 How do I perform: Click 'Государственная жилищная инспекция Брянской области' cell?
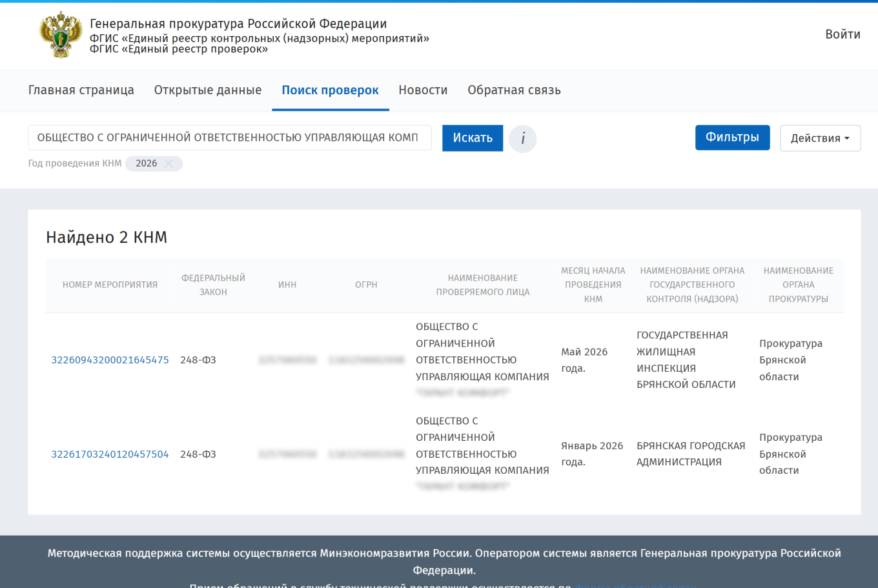[x=686, y=360]
